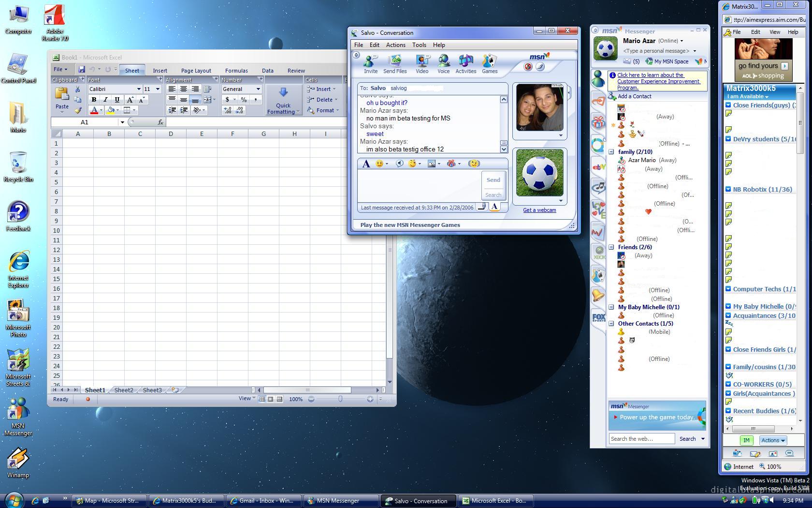Select the emoticon smiley in the message toolbar

point(379,164)
